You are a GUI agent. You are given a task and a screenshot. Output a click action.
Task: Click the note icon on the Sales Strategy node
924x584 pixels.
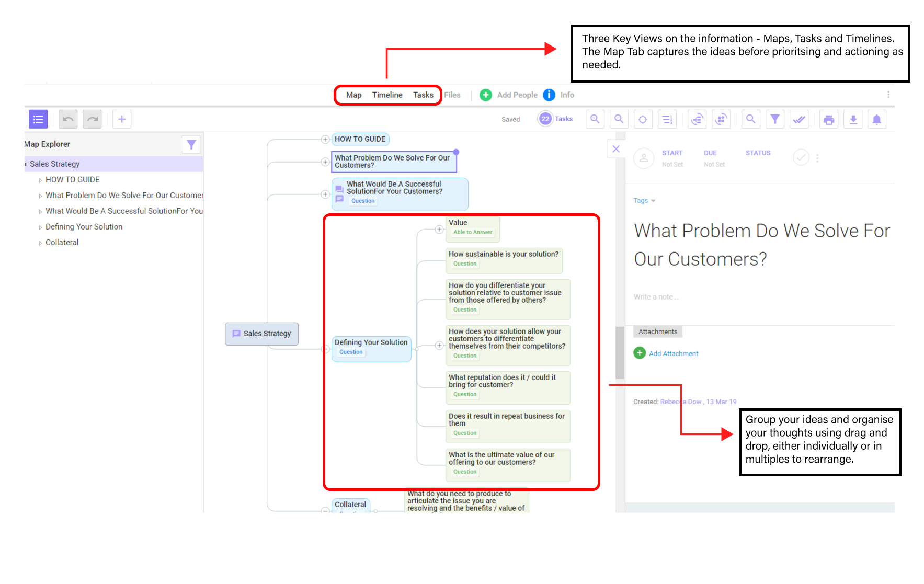[236, 334]
